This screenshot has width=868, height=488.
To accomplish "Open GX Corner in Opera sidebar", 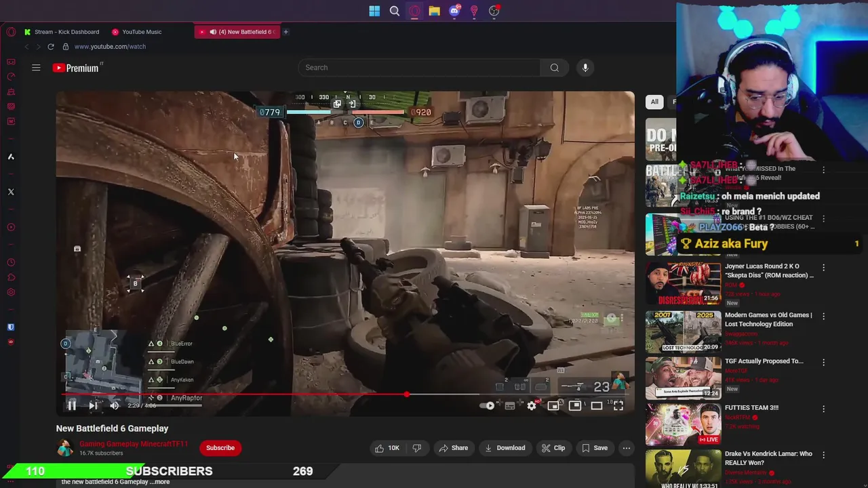I will 11,62.
